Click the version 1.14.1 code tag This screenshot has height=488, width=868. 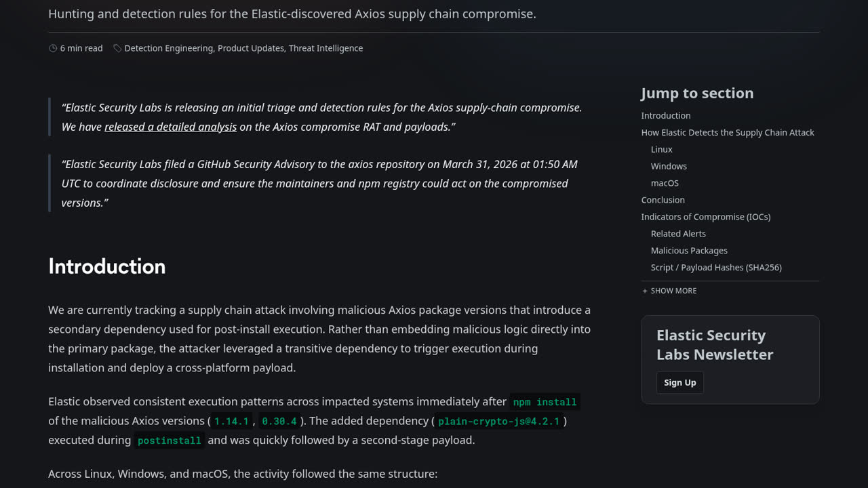(232, 421)
